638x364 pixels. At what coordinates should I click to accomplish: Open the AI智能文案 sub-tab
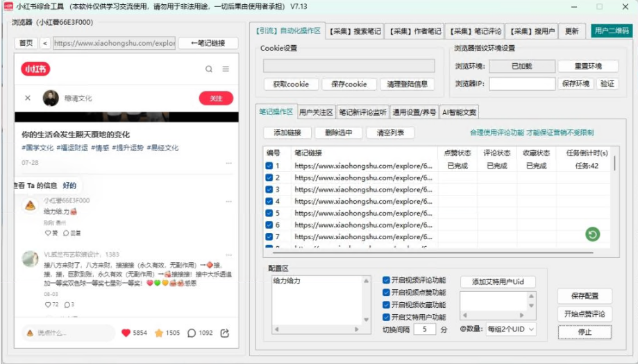coord(459,112)
